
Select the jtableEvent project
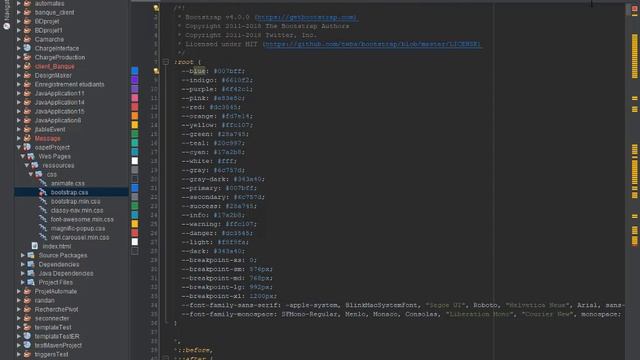50,129
